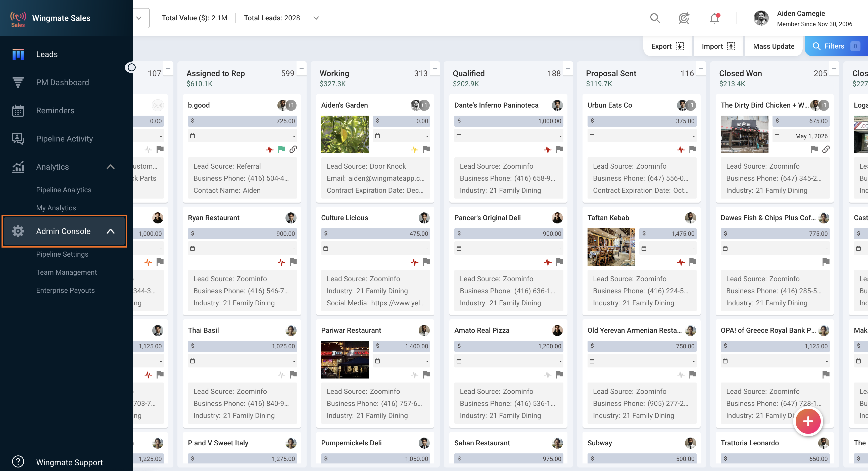
Task: Go to Reminders
Action: [x=55, y=111]
